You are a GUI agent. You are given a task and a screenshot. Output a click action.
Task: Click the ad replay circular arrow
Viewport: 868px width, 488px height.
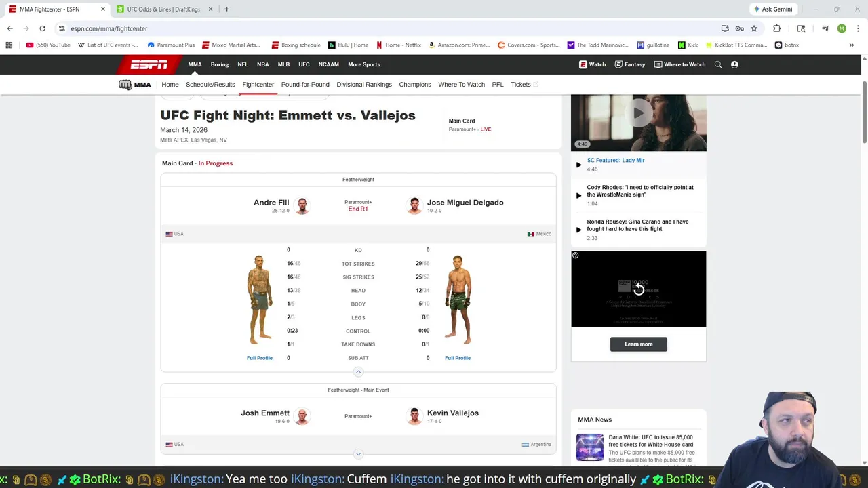[x=638, y=289]
